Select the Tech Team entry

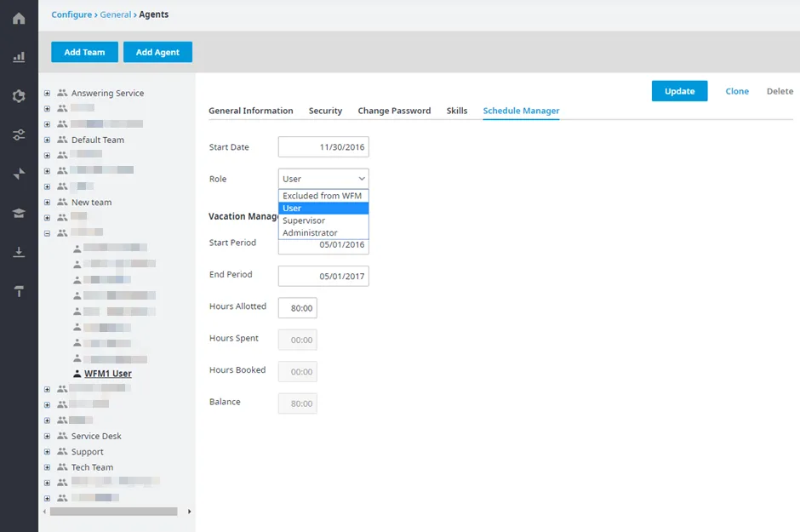tap(93, 467)
